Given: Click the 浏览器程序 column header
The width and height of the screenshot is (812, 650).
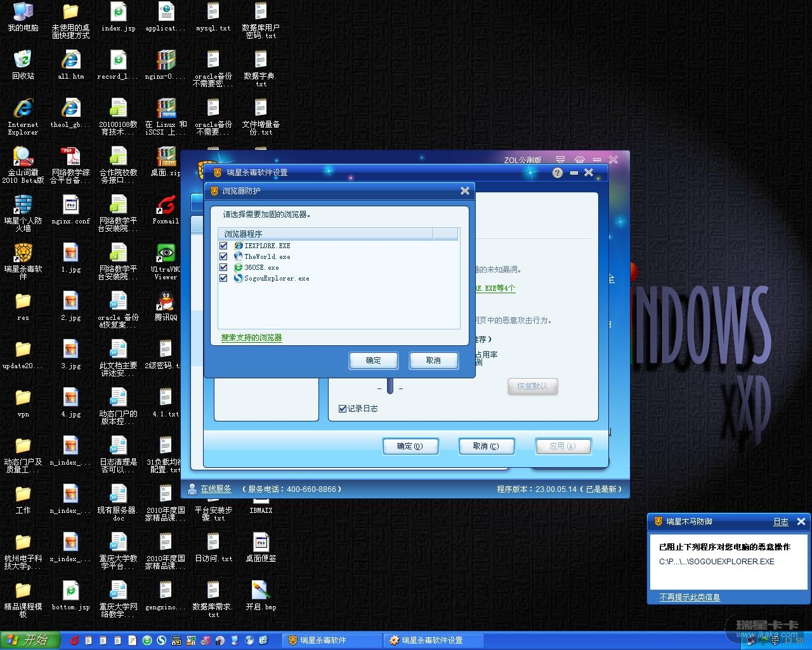Looking at the screenshot, I should point(325,234).
